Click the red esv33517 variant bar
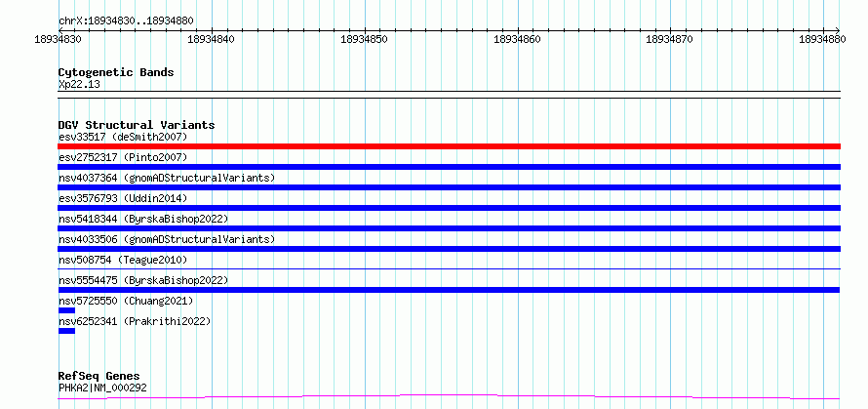Image resolution: width=868 pixels, height=409 pixels. [449, 146]
